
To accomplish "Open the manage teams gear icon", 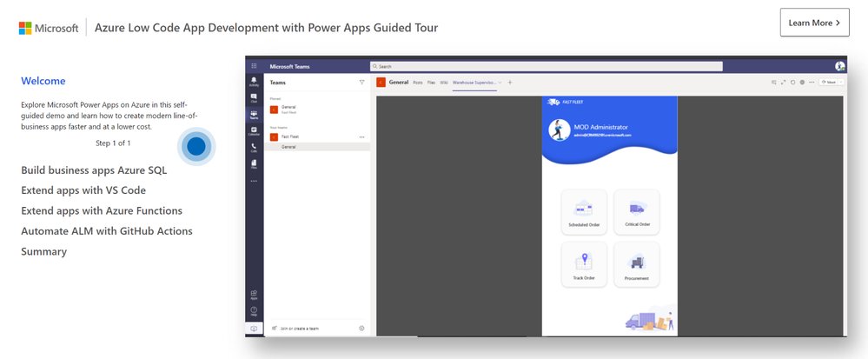I will pyautogui.click(x=361, y=328).
